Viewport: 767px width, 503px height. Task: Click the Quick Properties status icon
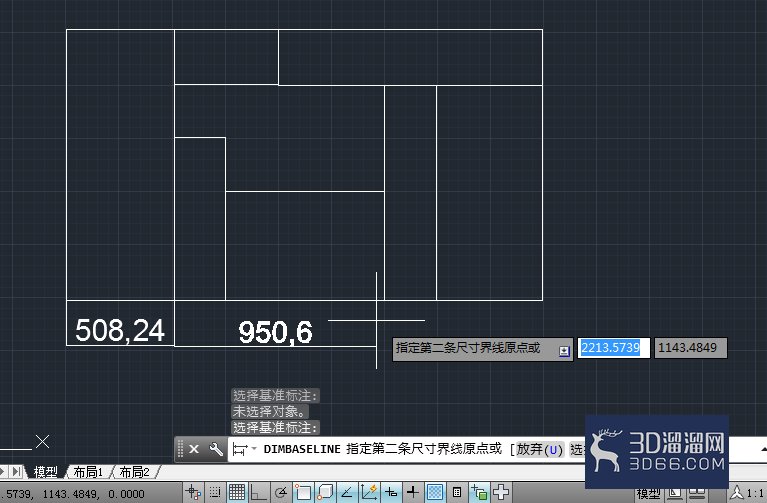[457, 492]
